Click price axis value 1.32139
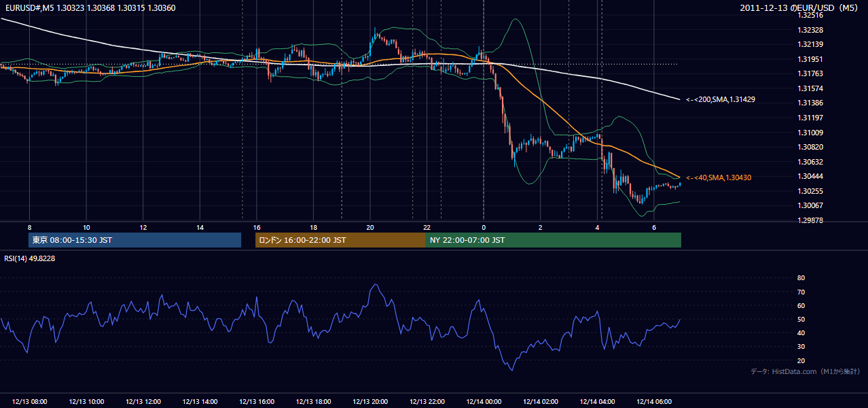The image size is (868, 408). point(811,45)
